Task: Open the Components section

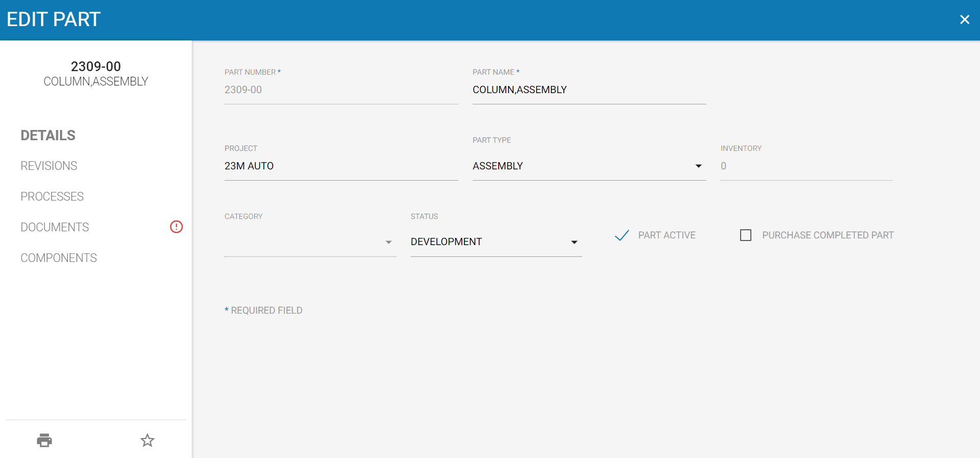Action: [59, 258]
